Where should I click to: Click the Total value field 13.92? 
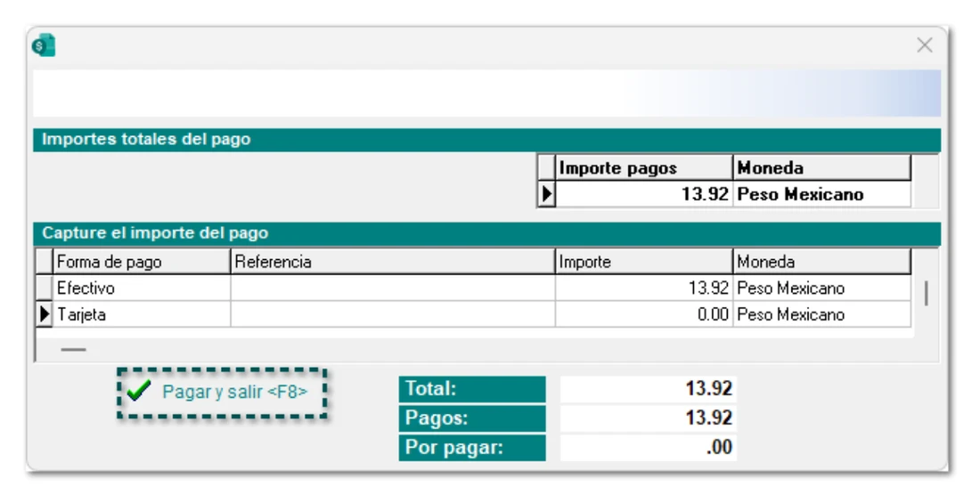tap(648, 389)
